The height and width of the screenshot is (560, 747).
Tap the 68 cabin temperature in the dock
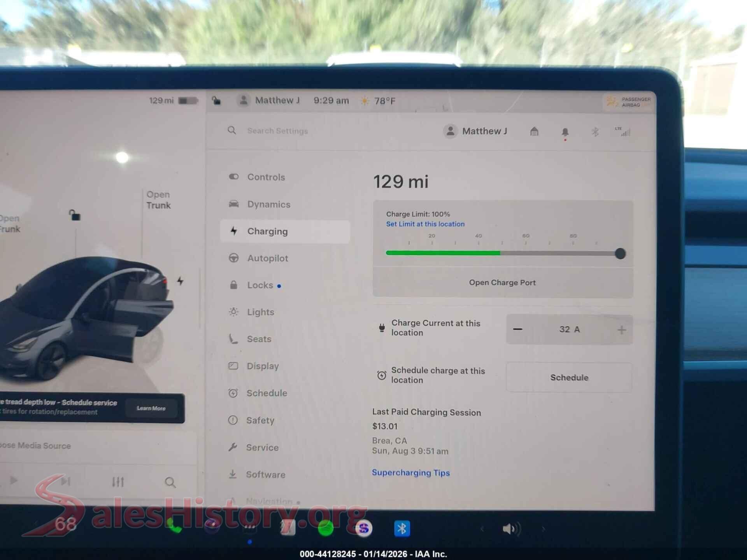[x=65, y=524]
